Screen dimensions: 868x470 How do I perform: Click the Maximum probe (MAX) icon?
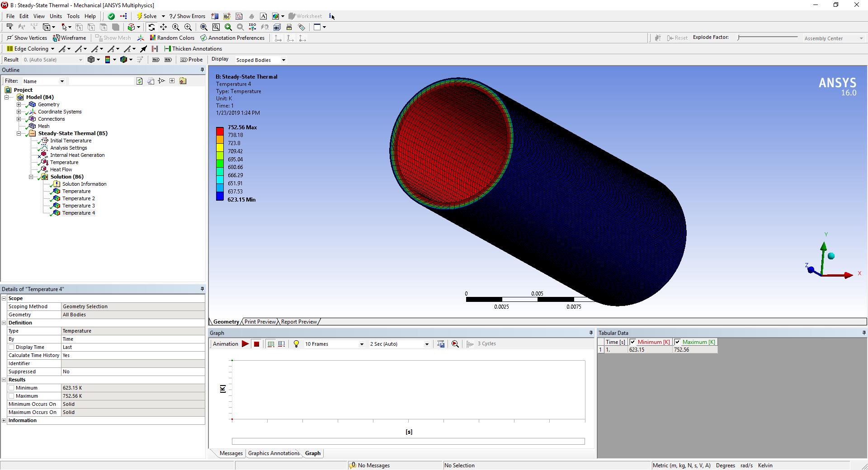[x=156, y=60]
